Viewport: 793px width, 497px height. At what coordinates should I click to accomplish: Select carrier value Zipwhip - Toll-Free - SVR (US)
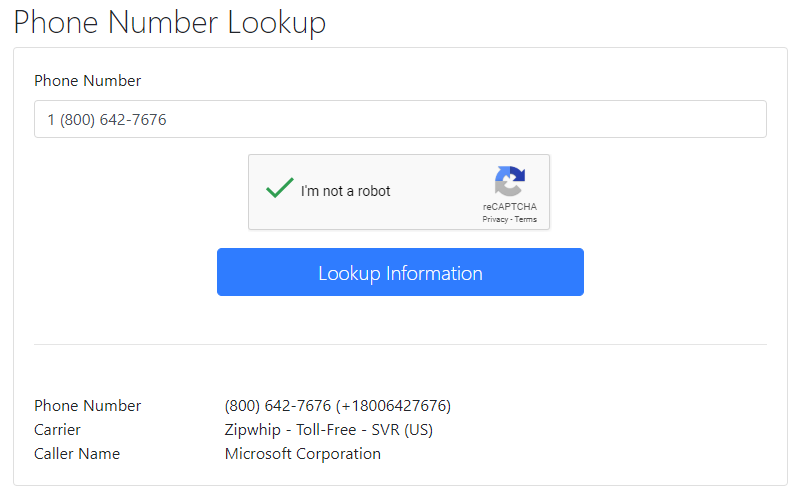[x=329, y=430]
